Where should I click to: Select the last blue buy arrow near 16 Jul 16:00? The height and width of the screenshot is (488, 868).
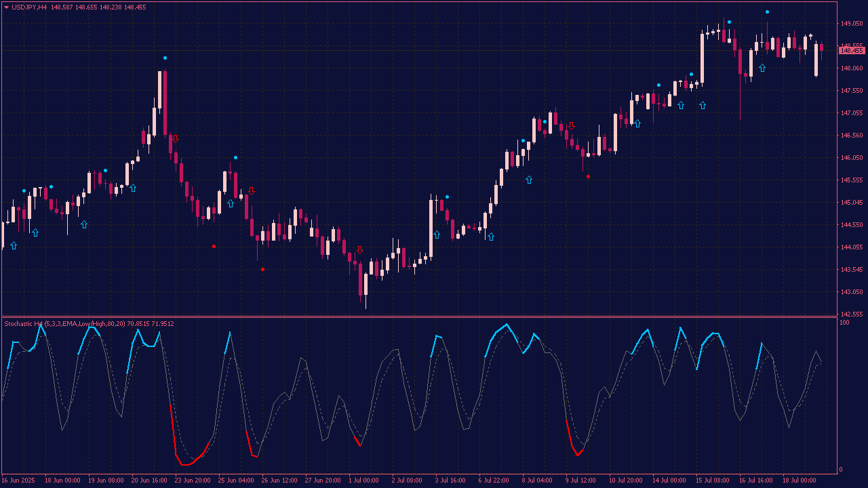pyautogui.click(x=762, y=68)
